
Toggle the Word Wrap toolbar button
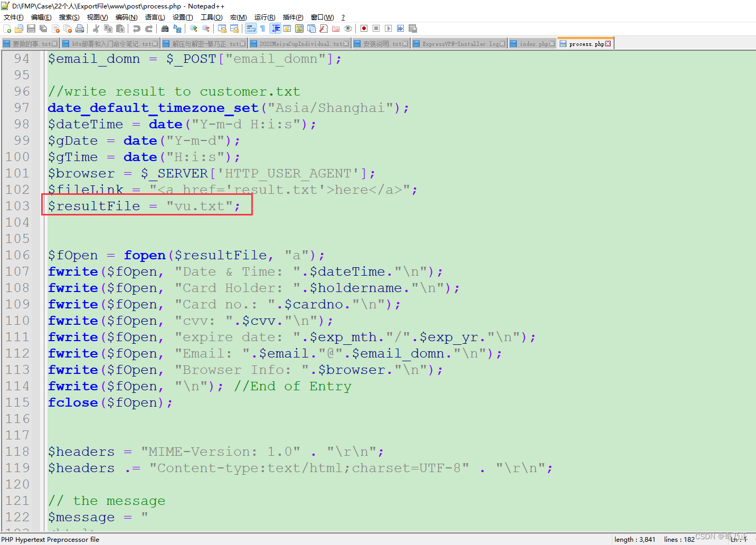click(x=251, y=29)
